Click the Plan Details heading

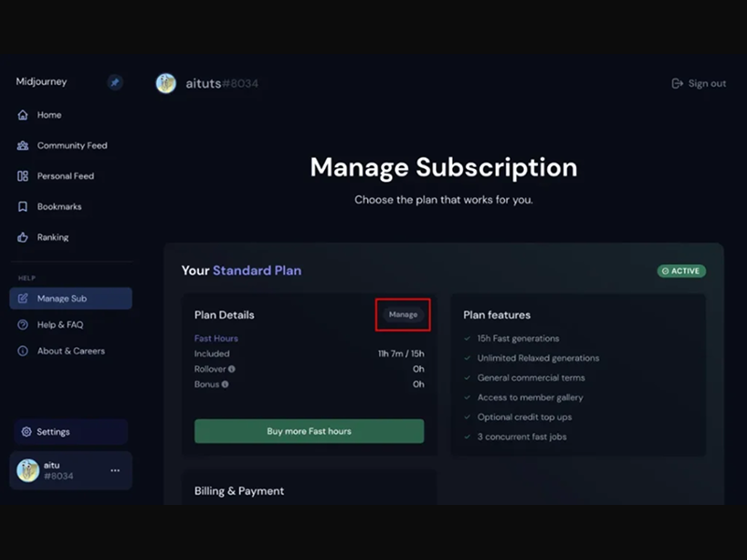[224, 315]
